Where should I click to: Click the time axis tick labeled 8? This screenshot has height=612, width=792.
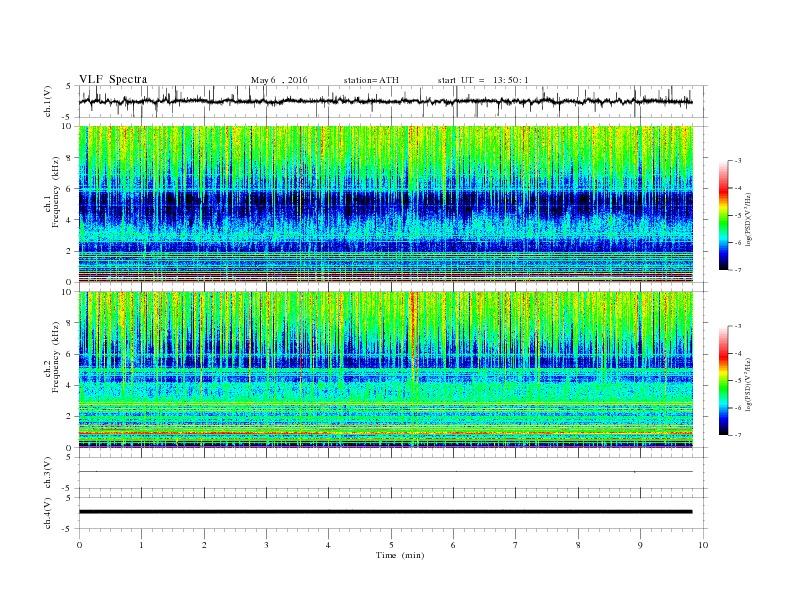pyautogui.click(x=578, y=545)
